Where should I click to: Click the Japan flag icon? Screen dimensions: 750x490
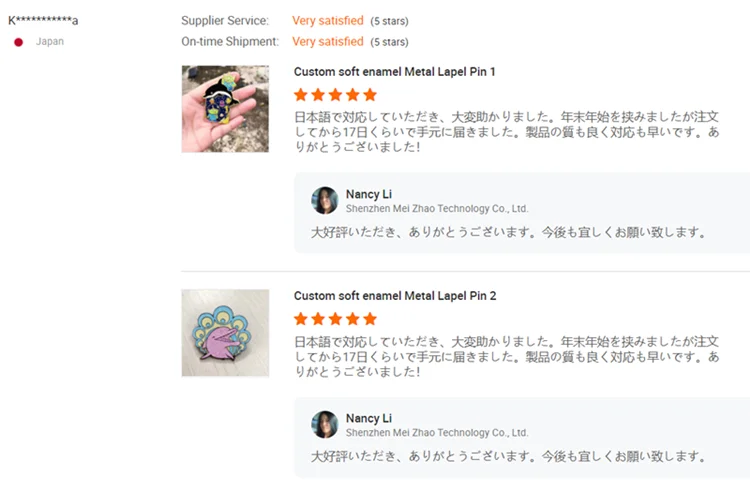(18, 42)
